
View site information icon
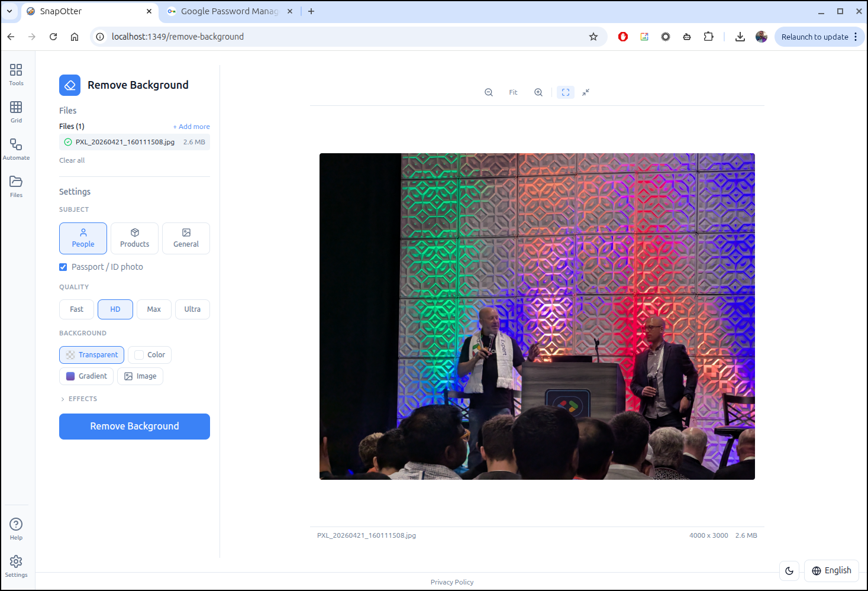tap(100, 37)
